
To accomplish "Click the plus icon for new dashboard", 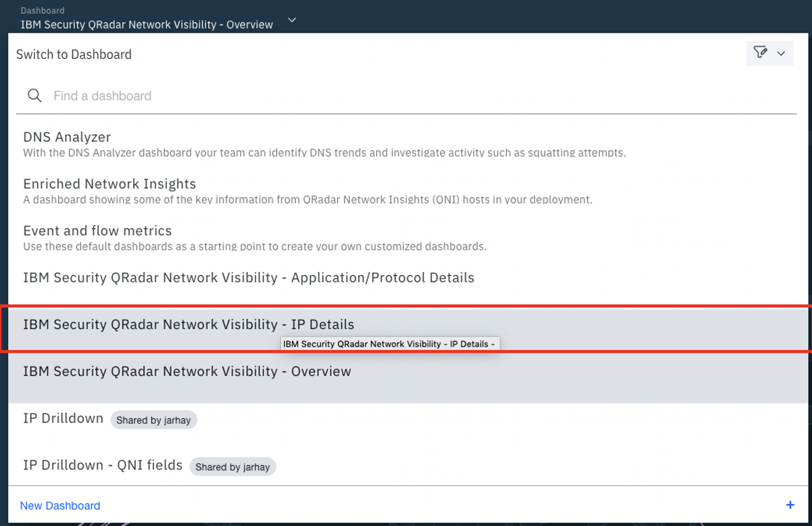I will (x=790, y=505).
